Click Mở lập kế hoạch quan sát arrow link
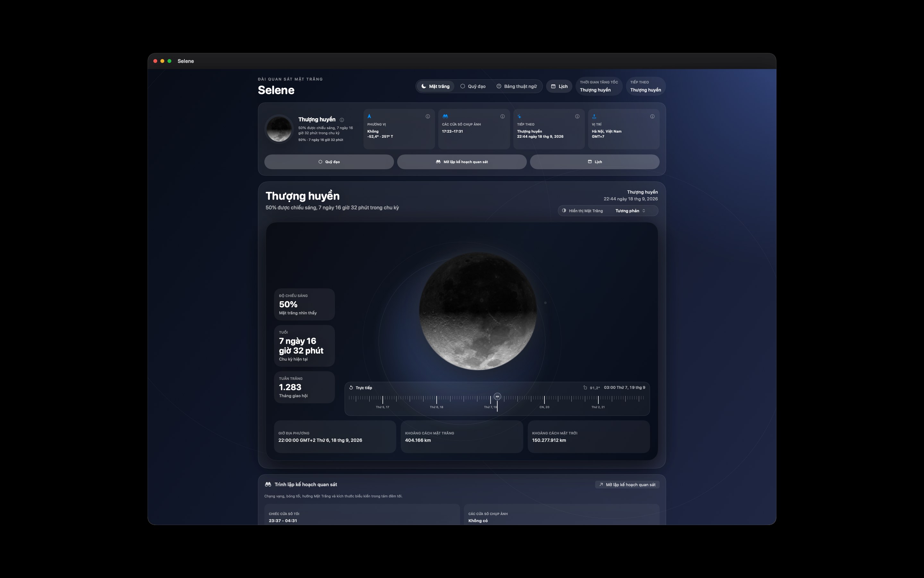Screen dimensions: 924x578 point(627,485)
